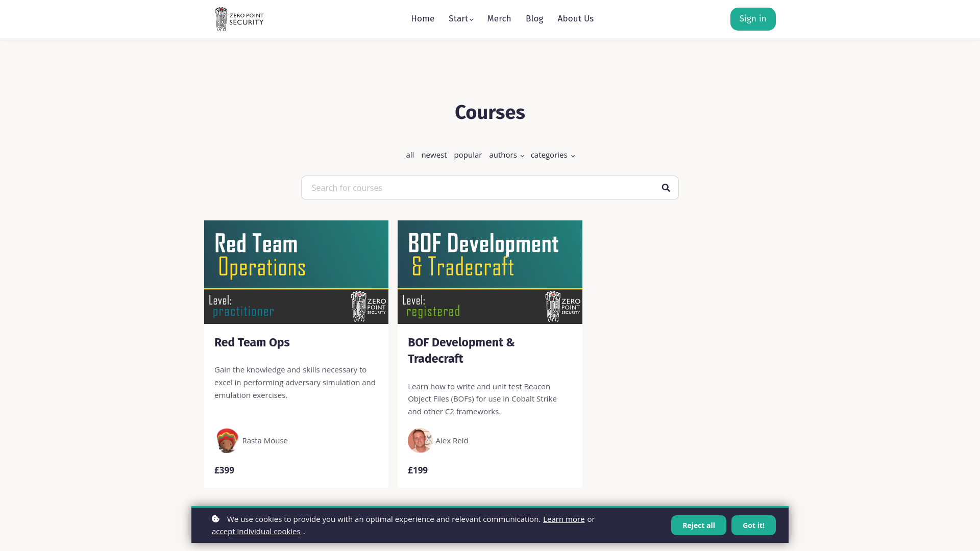980x551 pixels.
Task: Navigate to the Merch page
Action: pos(499,18)
